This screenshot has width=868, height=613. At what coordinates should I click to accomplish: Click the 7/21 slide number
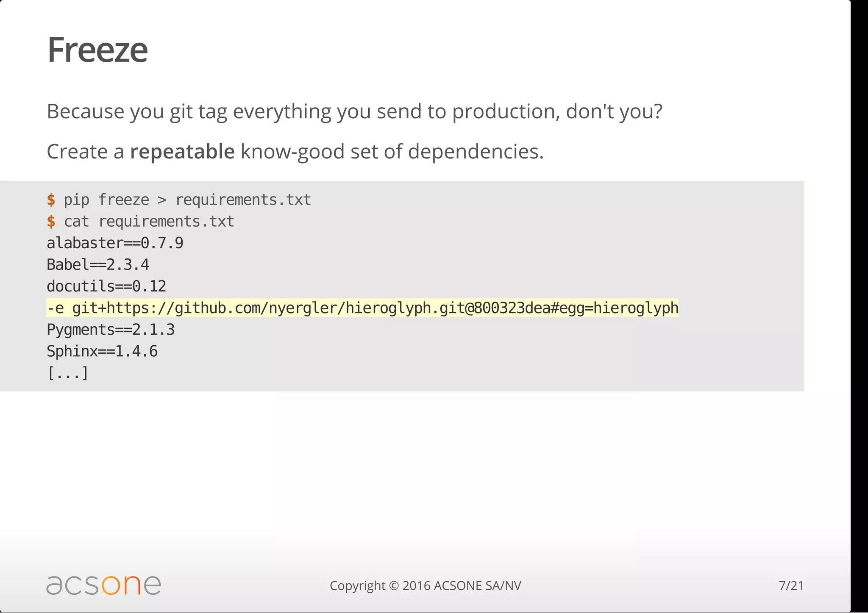[791, 585]
